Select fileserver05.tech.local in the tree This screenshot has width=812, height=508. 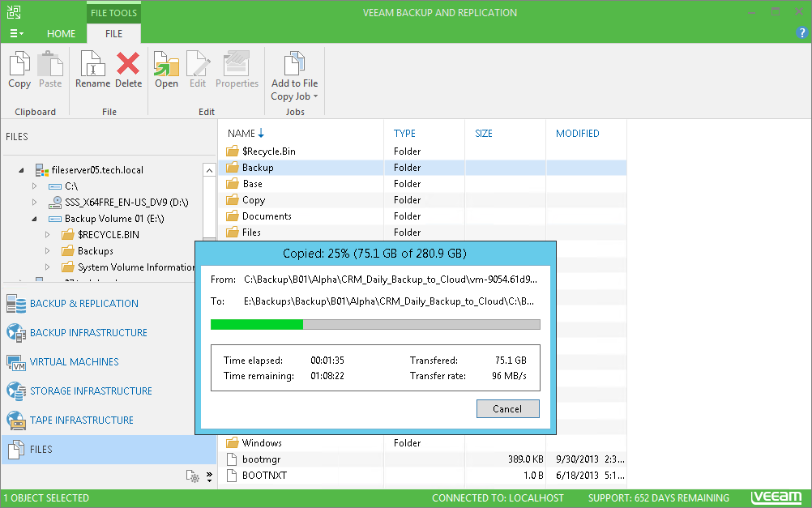pos(97,170)
